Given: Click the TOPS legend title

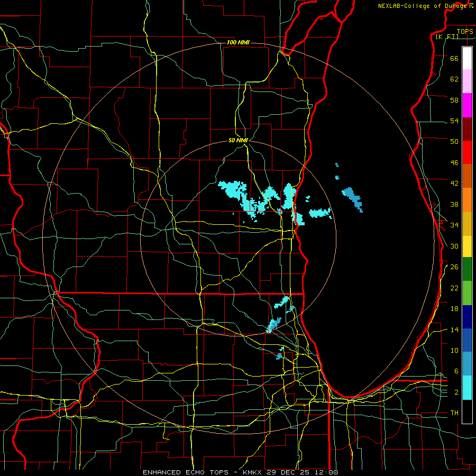Looking at the screenshot, I should point(465,31).
